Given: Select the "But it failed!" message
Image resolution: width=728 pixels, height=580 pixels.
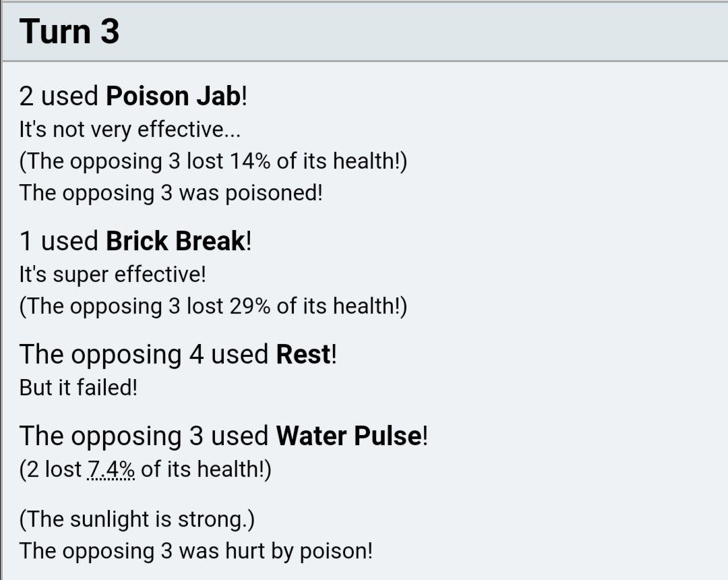Looking at the screenshot, I should (78, 388).
